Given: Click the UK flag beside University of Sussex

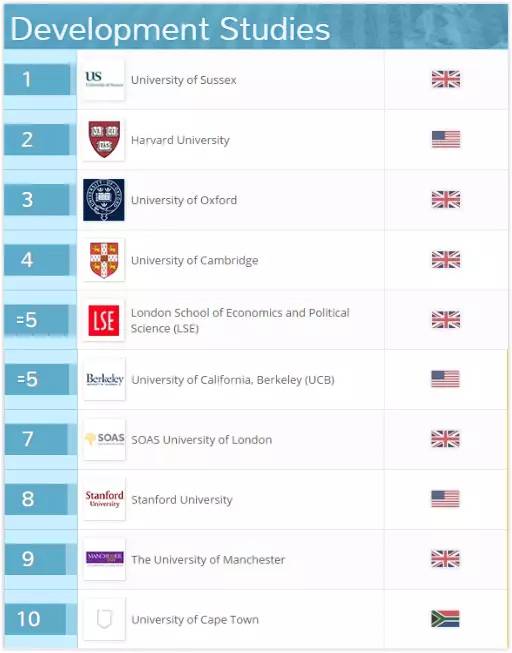Looking at the screenshot, I should (446, 79).
